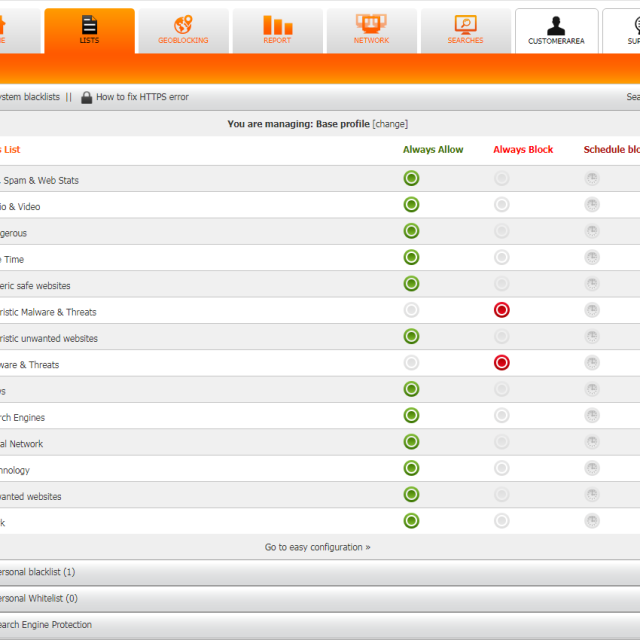Open the Searches tab
Image resolution: width=640 pixels, height=640 pixels.
point(465,30)
